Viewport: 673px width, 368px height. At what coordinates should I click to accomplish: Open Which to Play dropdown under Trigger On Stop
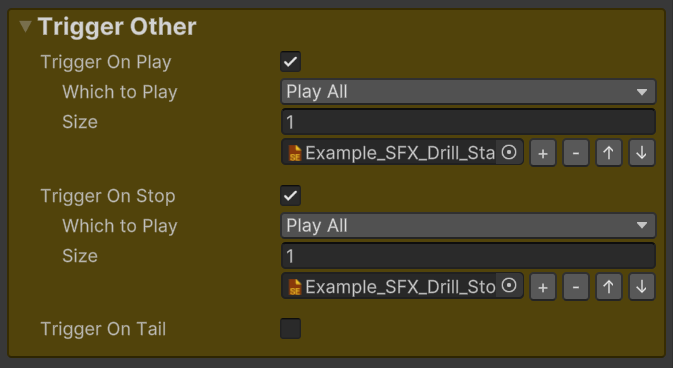pyautogui.click(x=468, y=225)
